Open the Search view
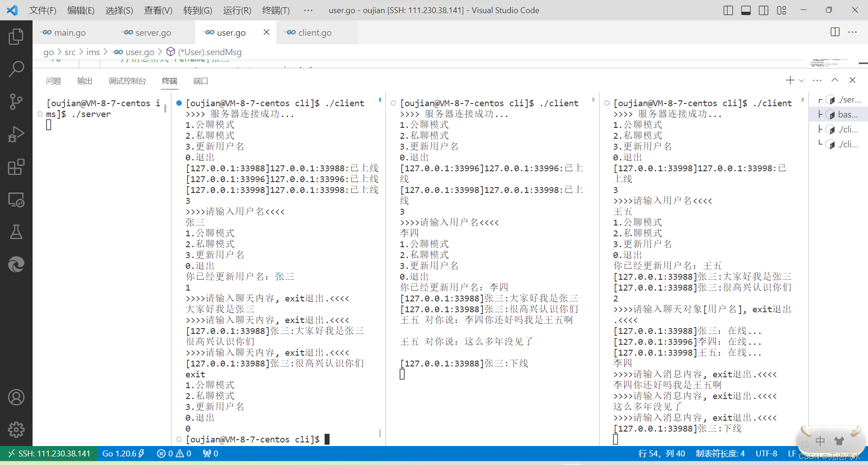The height and width of the screenshot is (465, 868). point(16,69)
